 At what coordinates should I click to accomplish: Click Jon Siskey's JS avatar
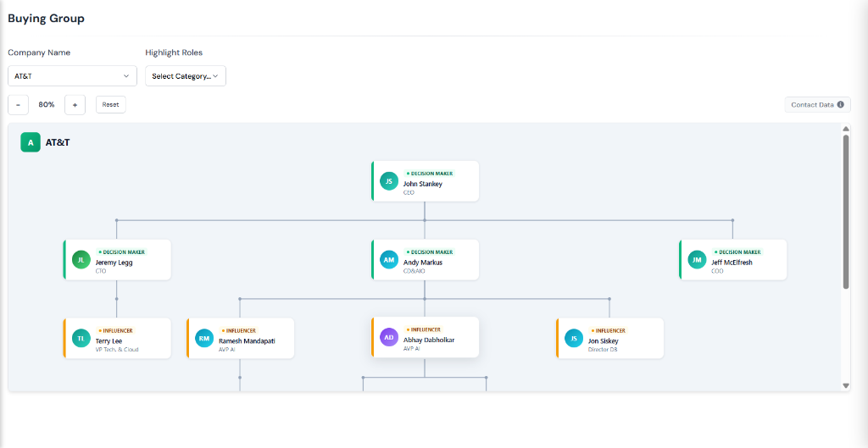point(574,338)
